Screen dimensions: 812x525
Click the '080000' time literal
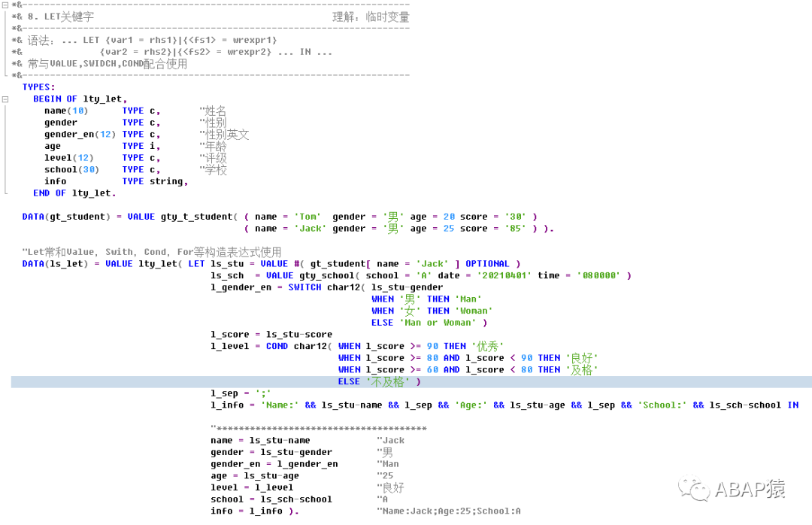coord(598,276)
